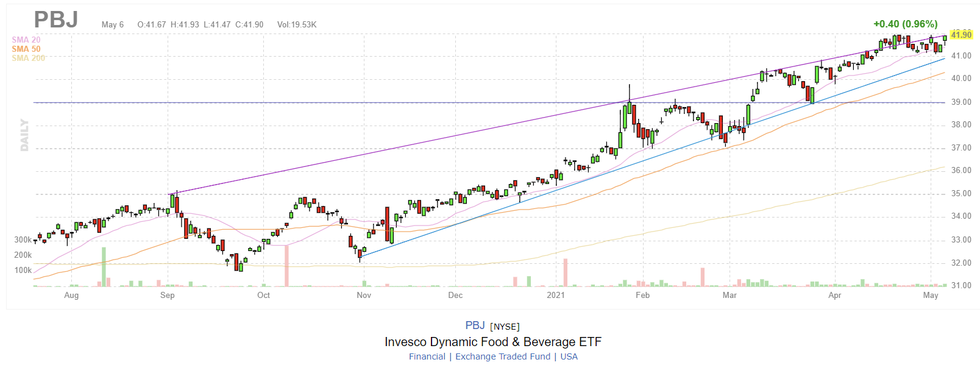Click the 34.00 price axis label

click(x=961, y=216)
